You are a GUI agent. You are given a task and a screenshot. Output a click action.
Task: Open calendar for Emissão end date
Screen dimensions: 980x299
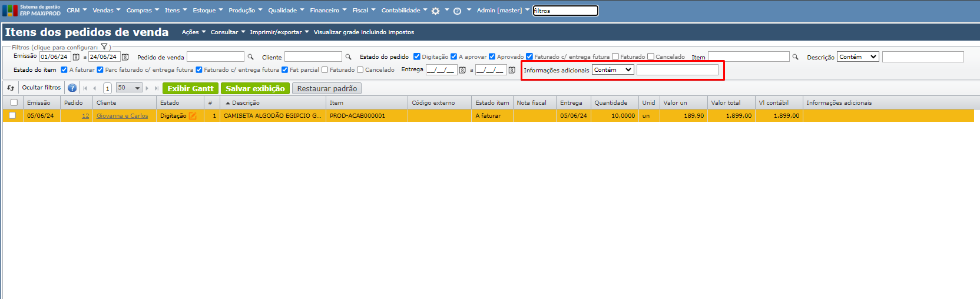point(125,57)
